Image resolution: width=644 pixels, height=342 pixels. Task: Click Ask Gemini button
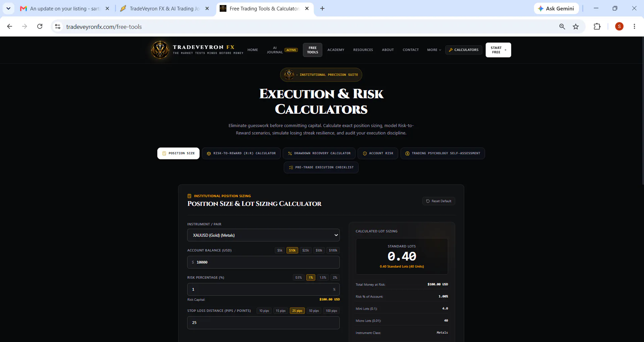[x=556, y=8]
